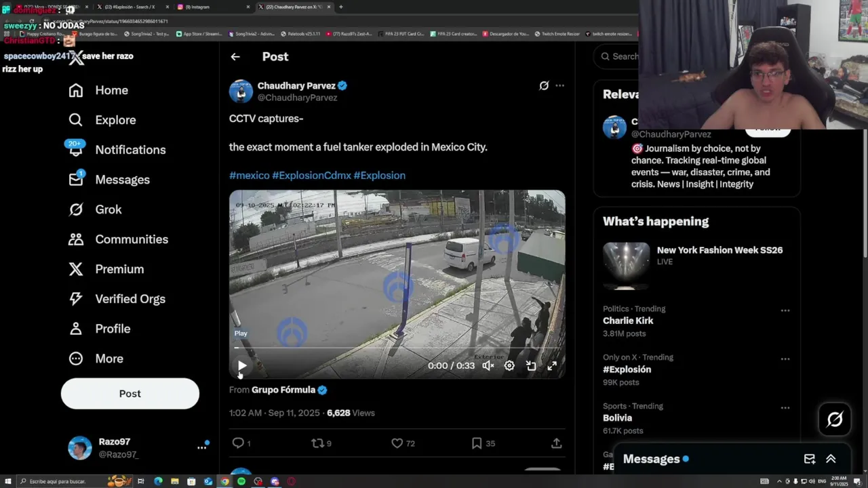868x488 pixels.
Task: Open Home in the sidebar
Action: (x=98, y=90)
